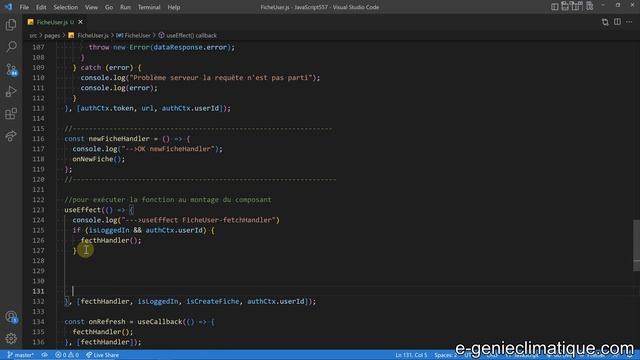Toggle the bottom panel layout
The image size is (640, 360).
(565, 7)
